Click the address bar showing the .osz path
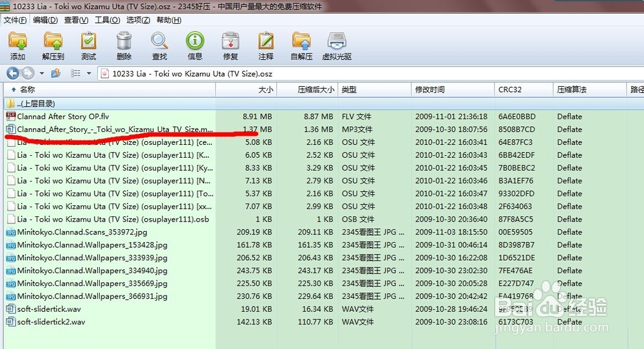 tap(370, 73)
